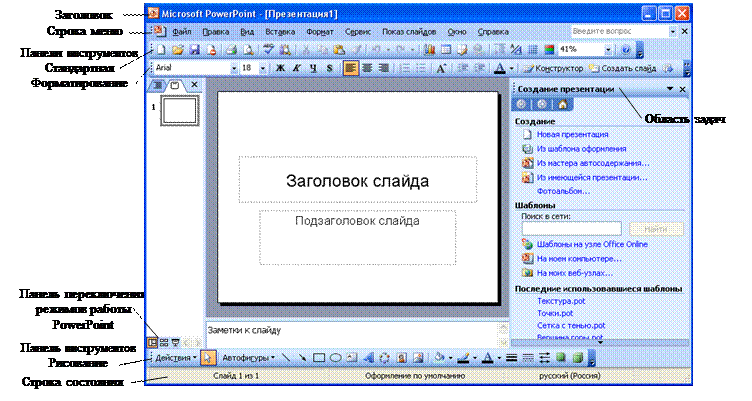Click the Новая презентация link

573,134
